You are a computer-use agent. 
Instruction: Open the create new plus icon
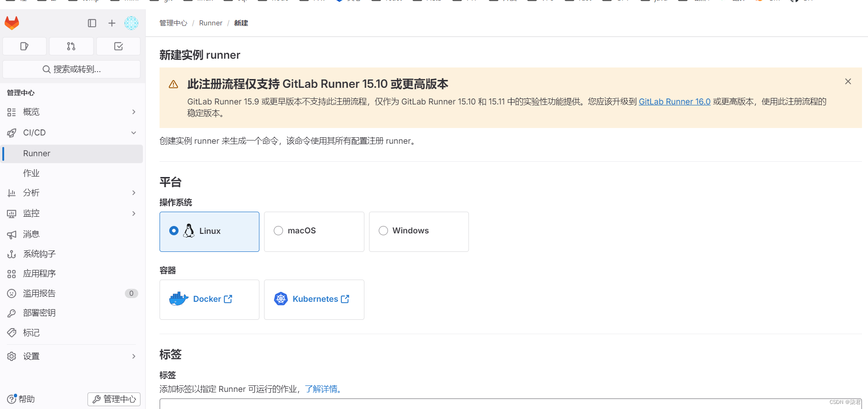point(112,23)
